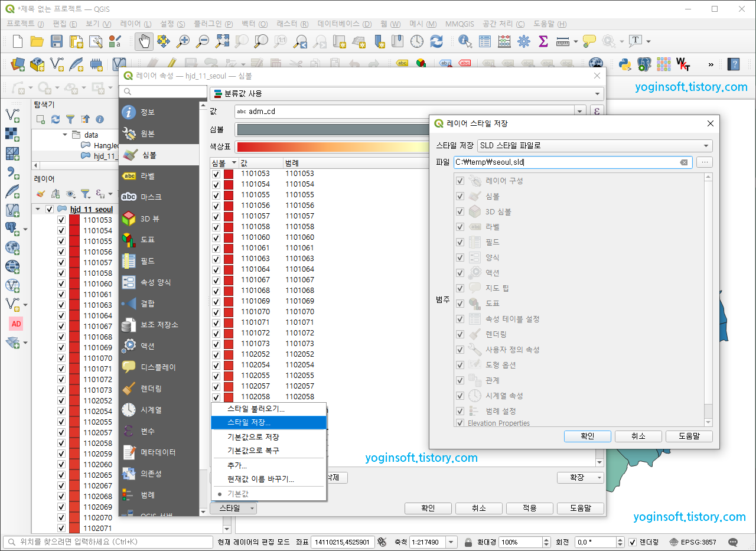Click the temporal controller clock icon
The width and height of the screenshot is (756, 551).
[417, 41]
